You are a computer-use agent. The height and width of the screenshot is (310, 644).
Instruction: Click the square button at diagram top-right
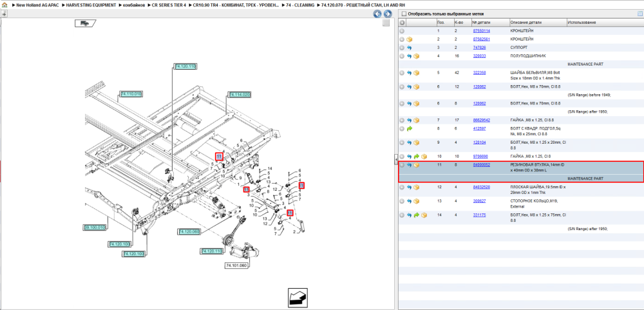click(386, 23)
